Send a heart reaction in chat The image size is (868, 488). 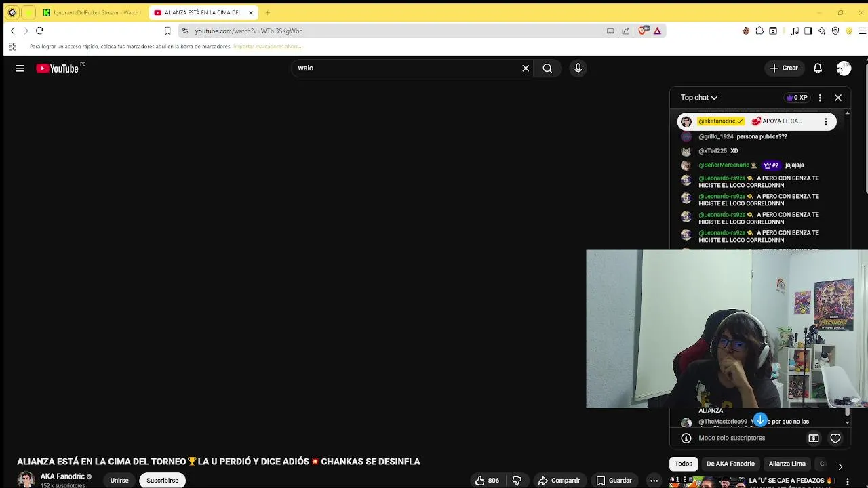coord(835,439)
